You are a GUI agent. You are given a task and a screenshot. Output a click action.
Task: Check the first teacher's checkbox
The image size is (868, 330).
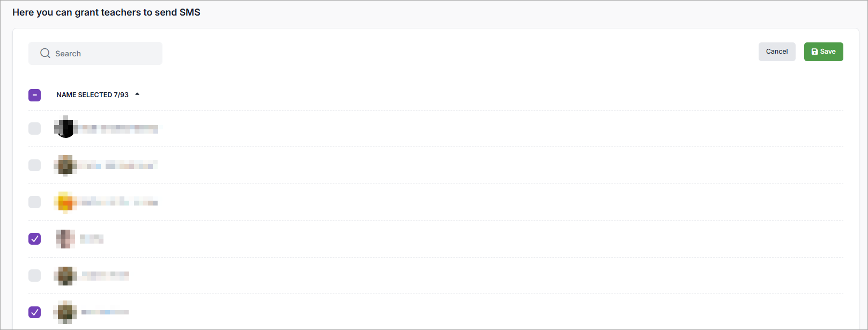35,129
